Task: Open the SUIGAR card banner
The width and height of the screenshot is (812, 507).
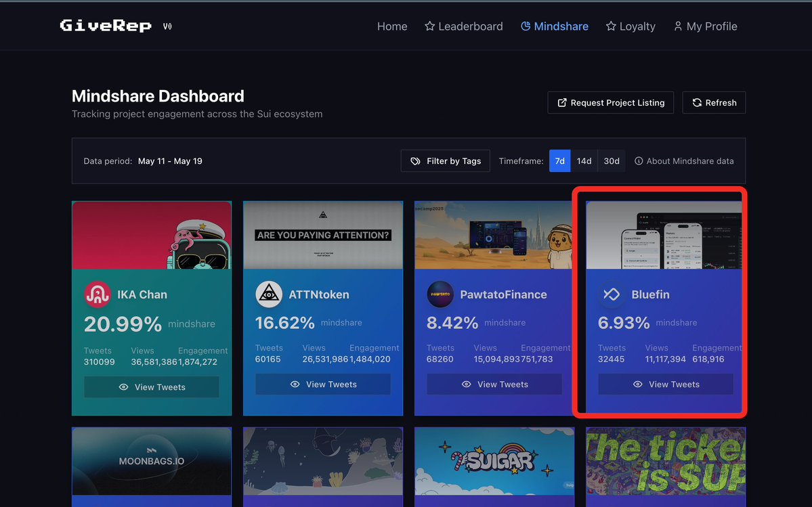Action: (494, 461)
